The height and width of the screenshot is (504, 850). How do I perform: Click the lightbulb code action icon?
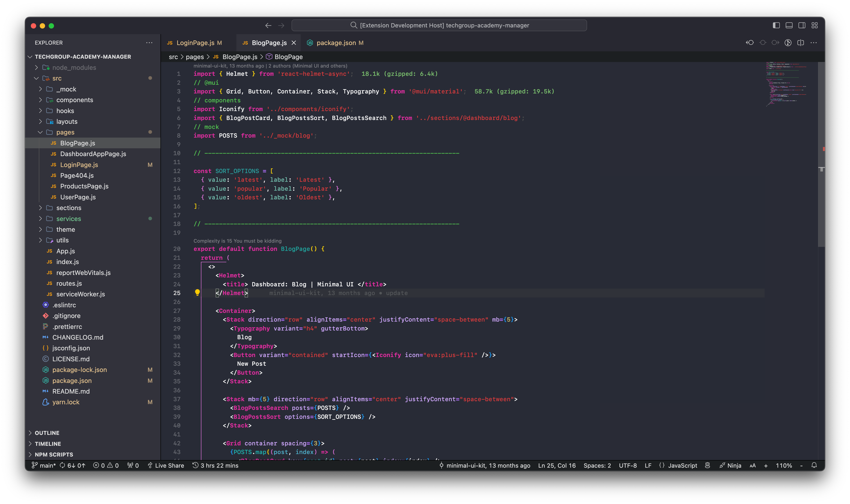[x=197, y=292]
